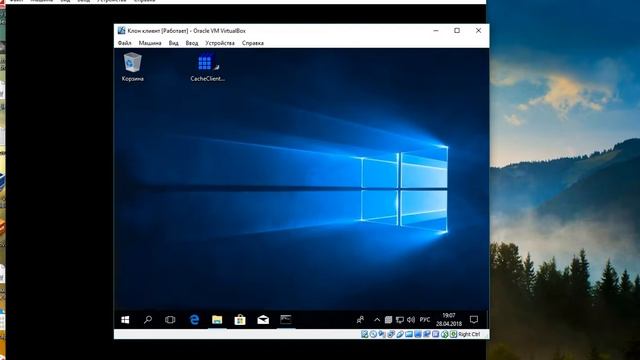
Task: Click the VirtualBox mouse integration status icon
Action: click(x=445, y=334)
